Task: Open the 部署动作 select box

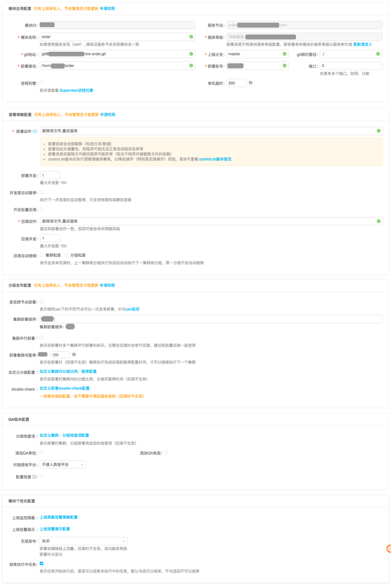Action: pyautogui.click(x=211, y=131)
